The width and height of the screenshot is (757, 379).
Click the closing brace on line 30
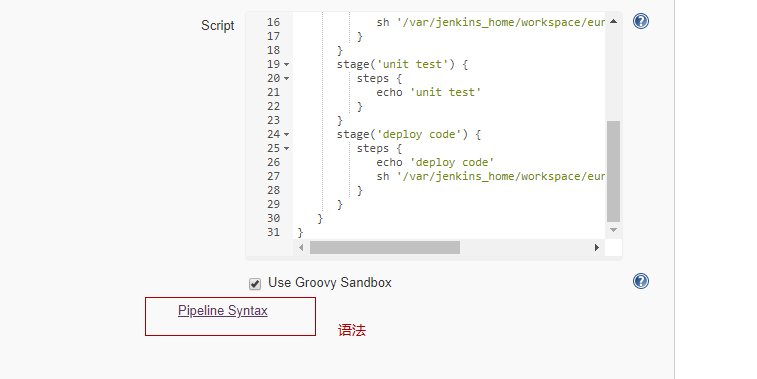coord(320,218)
